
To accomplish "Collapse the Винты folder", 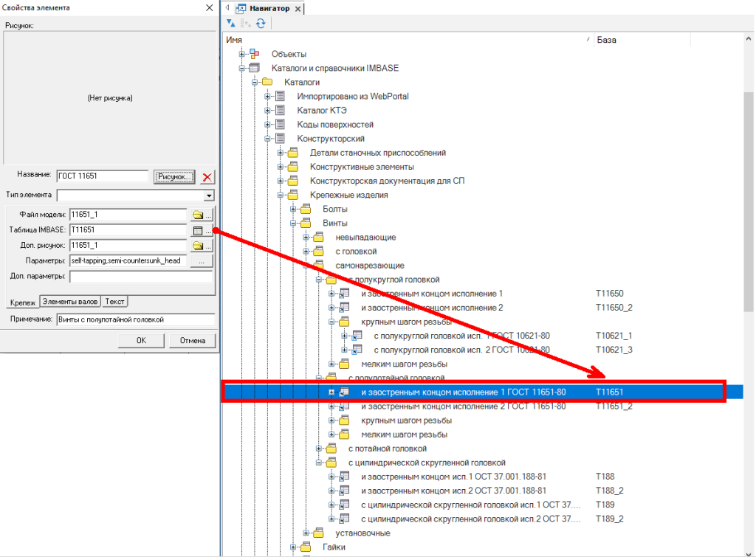I will [x=293, y=224].
